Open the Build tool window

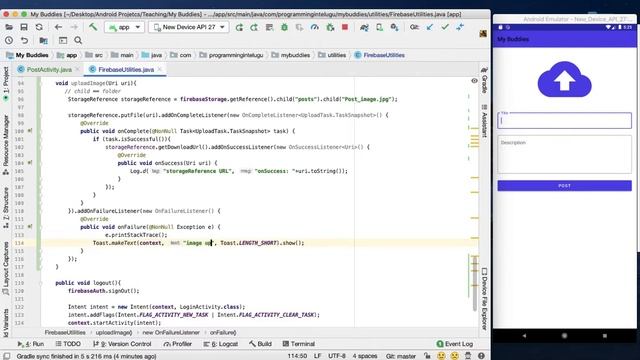click(x=260, y=344)
